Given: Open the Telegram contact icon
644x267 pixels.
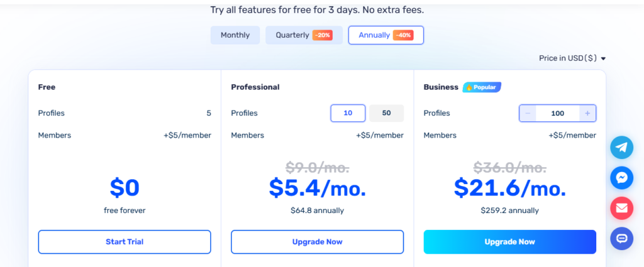Looking at the screenshot, I should [x=621, y=147].
